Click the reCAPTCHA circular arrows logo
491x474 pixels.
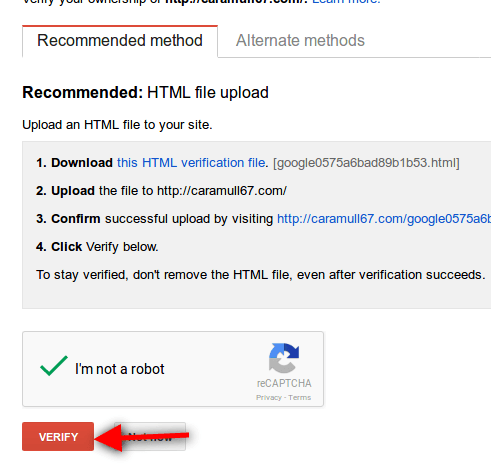(284, 358)
